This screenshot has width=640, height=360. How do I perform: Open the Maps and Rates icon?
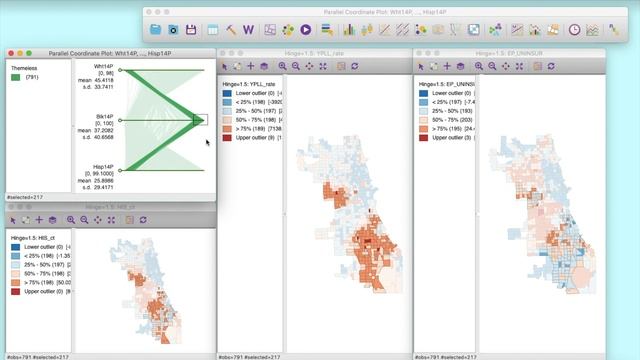tap(270, 29)
